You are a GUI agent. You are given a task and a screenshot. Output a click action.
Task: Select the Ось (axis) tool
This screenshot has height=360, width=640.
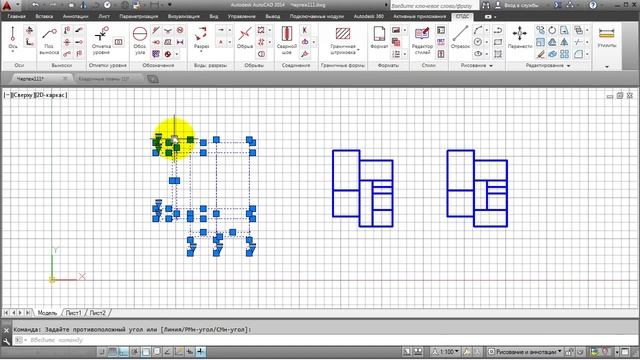tap(13, 38)
